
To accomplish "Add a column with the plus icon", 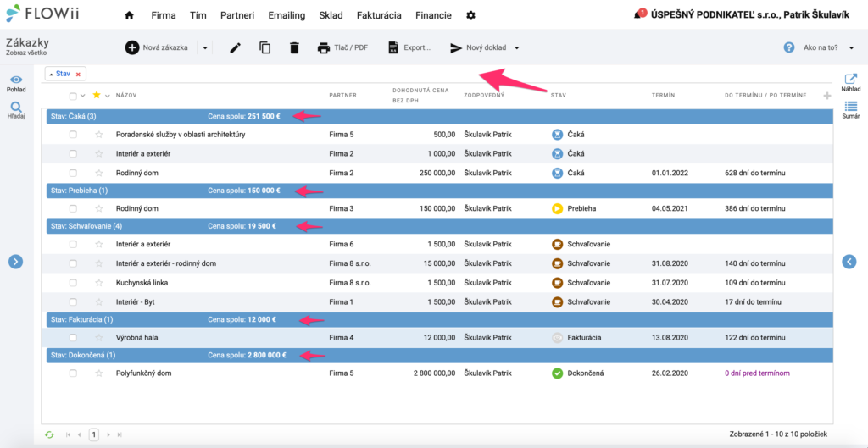I will tap(827, 97).
